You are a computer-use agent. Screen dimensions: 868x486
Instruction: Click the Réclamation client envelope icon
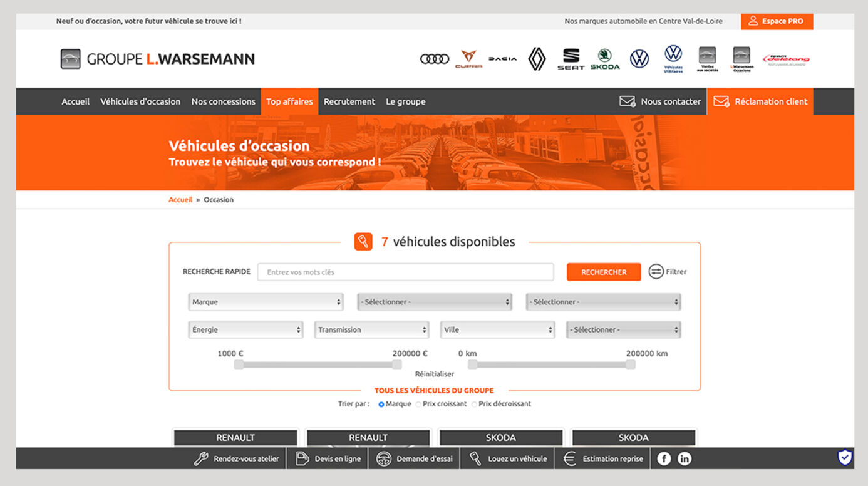click(721, 101)
